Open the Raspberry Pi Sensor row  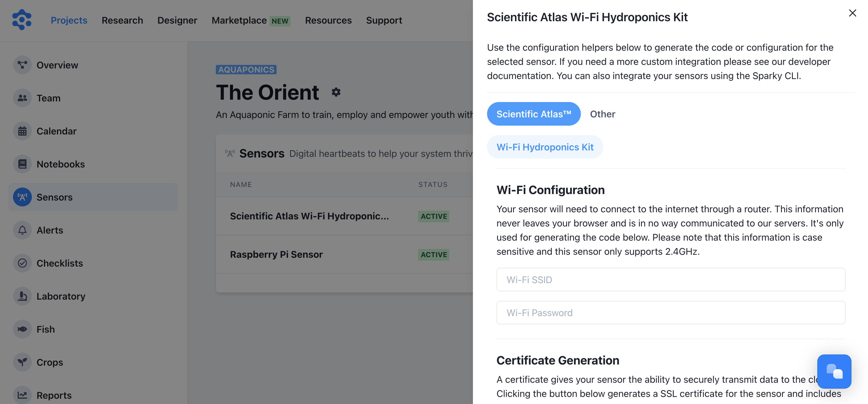276,254
